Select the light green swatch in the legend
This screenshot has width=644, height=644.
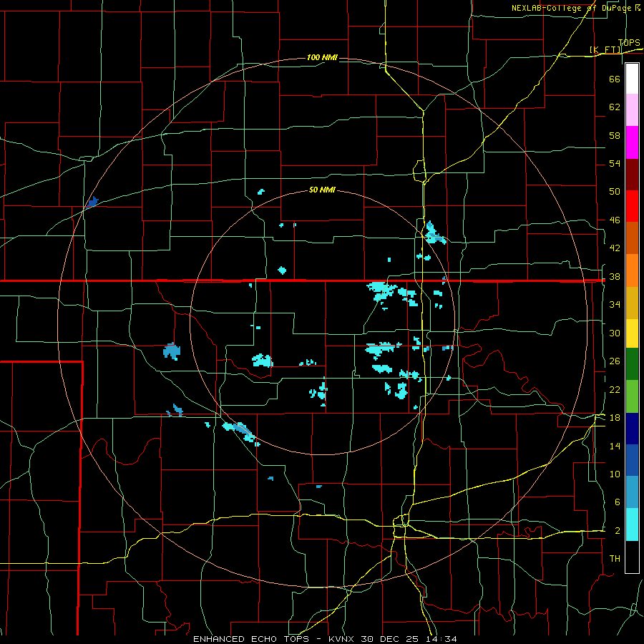pos(632,396)
